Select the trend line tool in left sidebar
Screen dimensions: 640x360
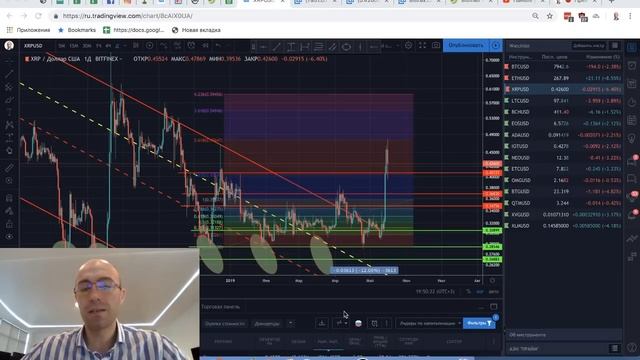(x=9, y=74)
